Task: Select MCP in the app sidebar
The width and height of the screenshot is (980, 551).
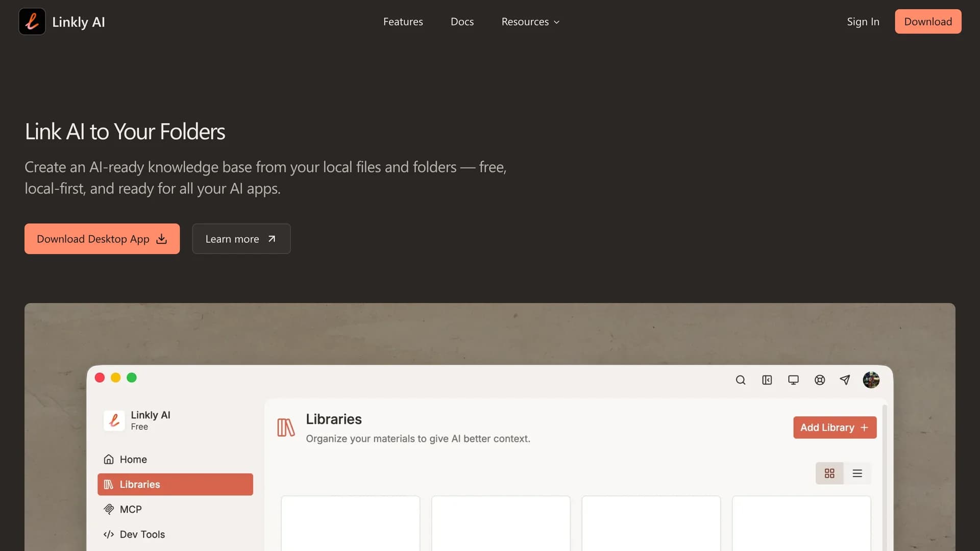Action: click(x=175, y=509)
